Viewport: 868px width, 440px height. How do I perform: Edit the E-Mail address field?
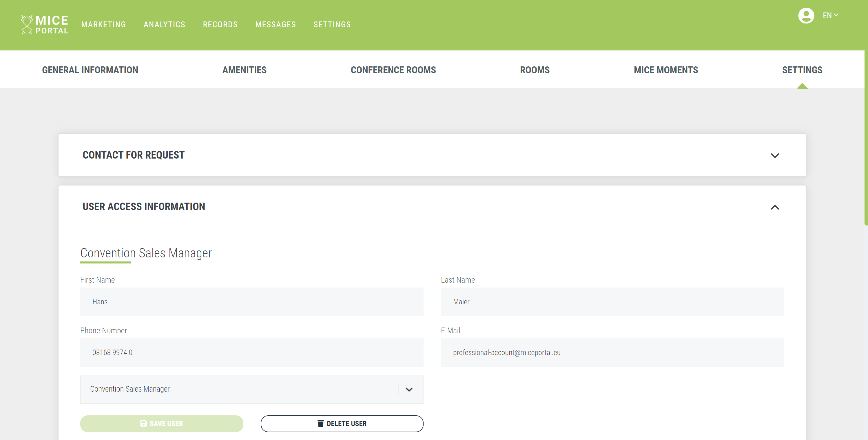coord(612,352)
